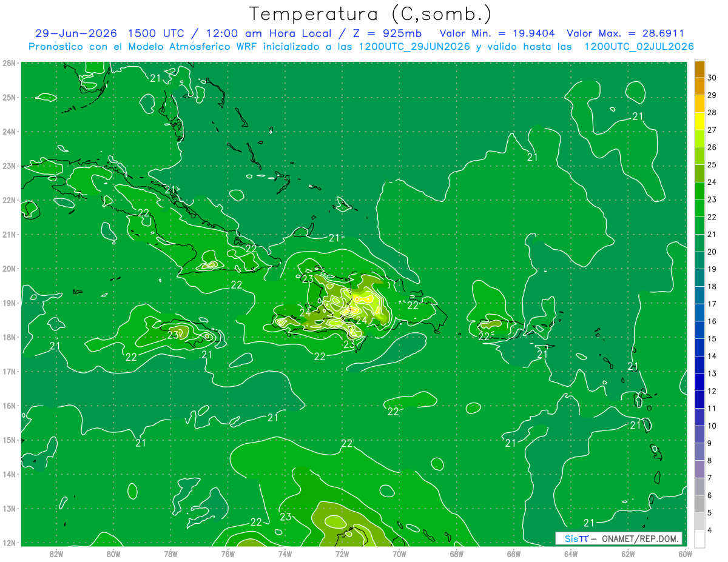
Task: Click the date text "29-Jun-2026"
Action: point(76,33)
